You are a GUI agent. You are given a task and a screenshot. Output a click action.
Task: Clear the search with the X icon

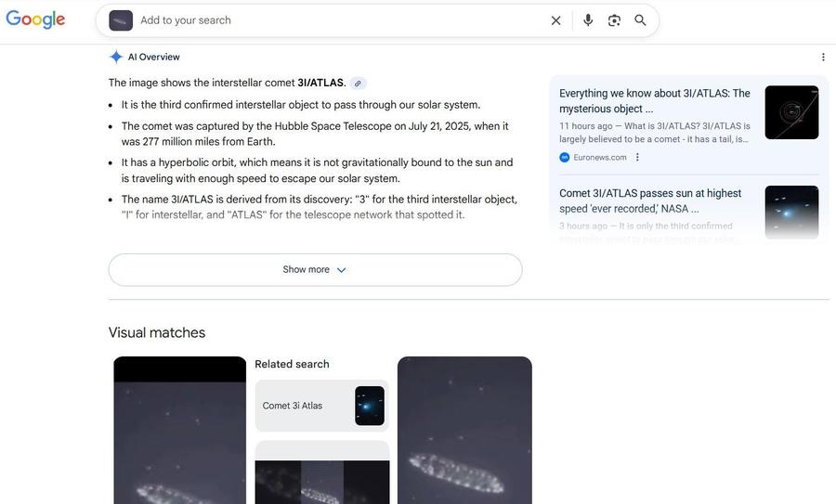pyautogui.click(x=555, y=20)
